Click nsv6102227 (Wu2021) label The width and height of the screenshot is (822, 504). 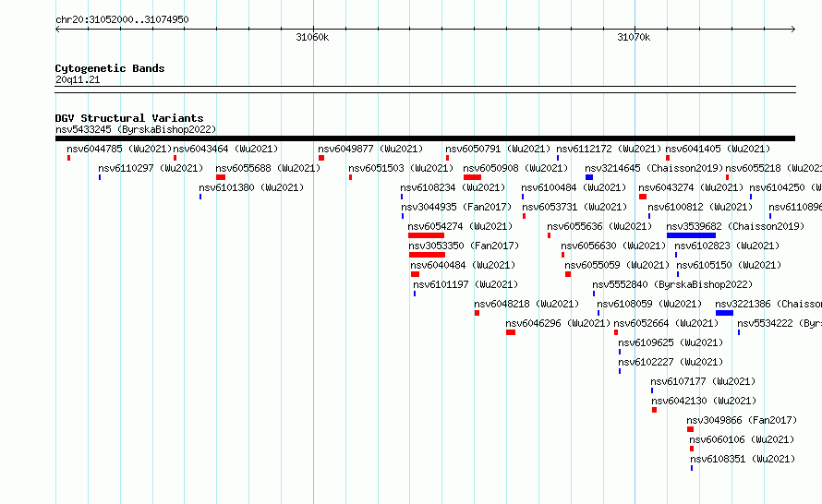[671, 362]
